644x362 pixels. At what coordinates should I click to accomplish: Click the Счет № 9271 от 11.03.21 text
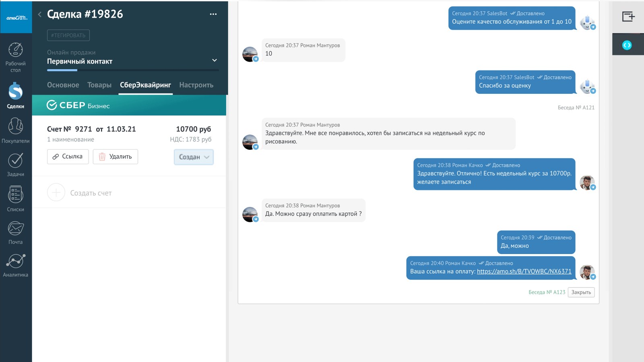click(x=91, y=129)
